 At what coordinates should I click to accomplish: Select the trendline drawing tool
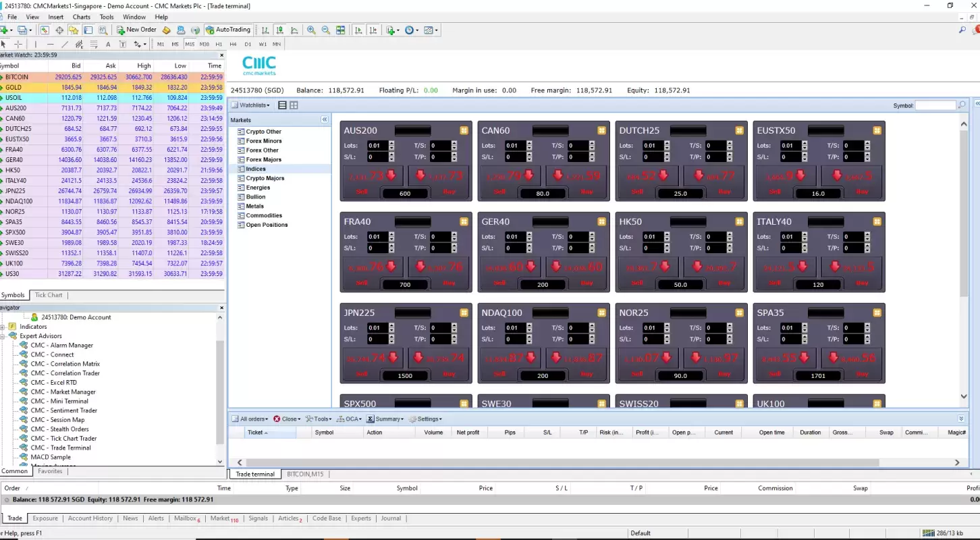coord(65,45)
